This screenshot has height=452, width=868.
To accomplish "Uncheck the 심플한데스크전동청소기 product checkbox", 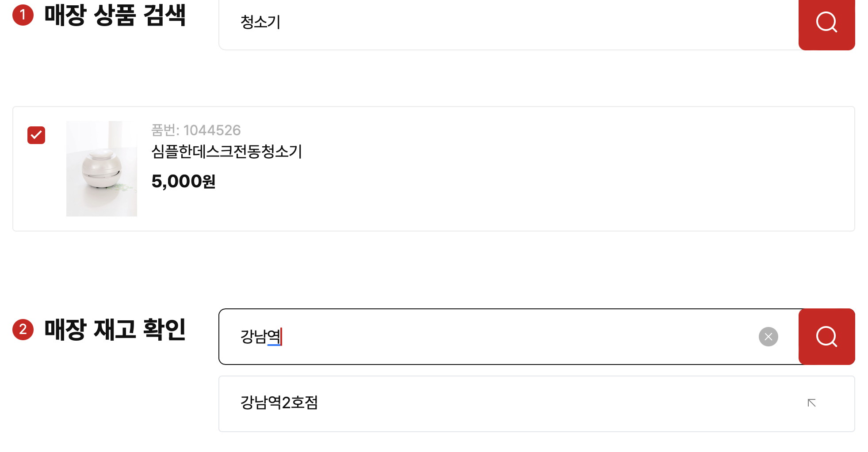I will (x=36, y=135).
